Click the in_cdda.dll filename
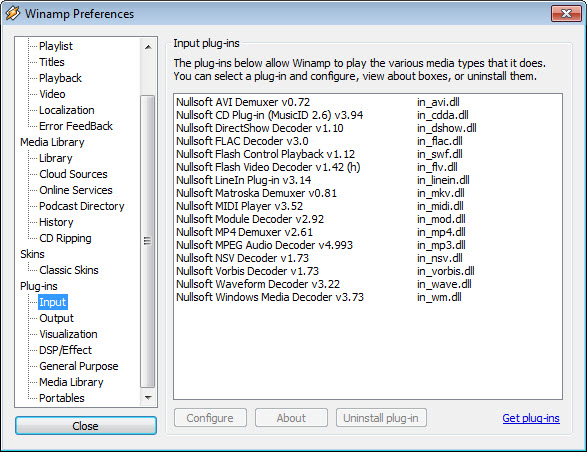 tap(443, 115)
